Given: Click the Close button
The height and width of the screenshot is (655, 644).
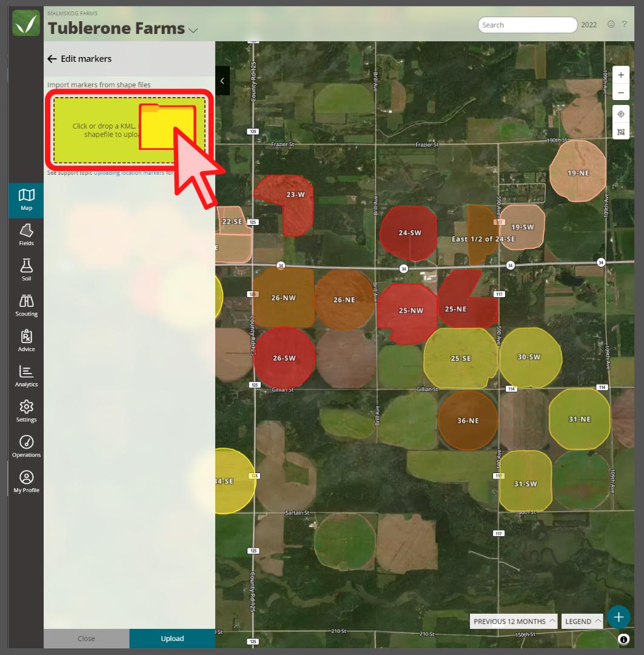Looking at the screenshot, I should pyautogui.click(x=87, y=638).
